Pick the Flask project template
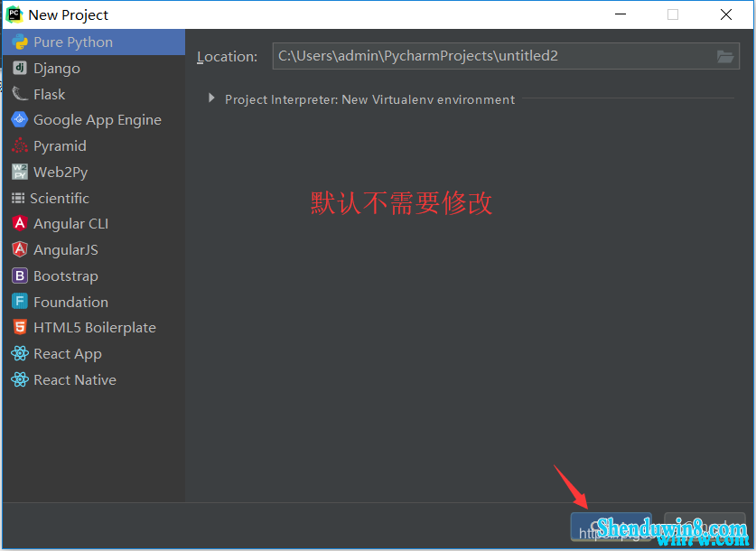Viewport: 756px width, 551px height. tap(94, 94)
